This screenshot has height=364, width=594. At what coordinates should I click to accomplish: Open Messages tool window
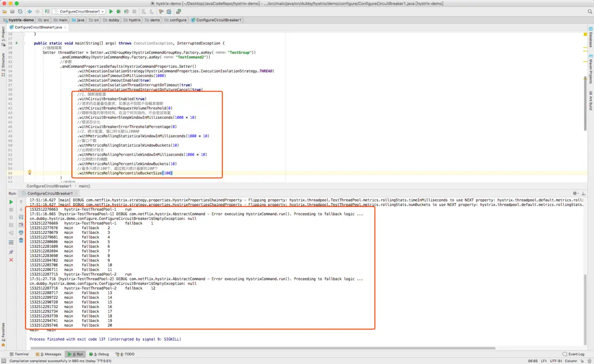pyautogui.click(x=48, y=354)
